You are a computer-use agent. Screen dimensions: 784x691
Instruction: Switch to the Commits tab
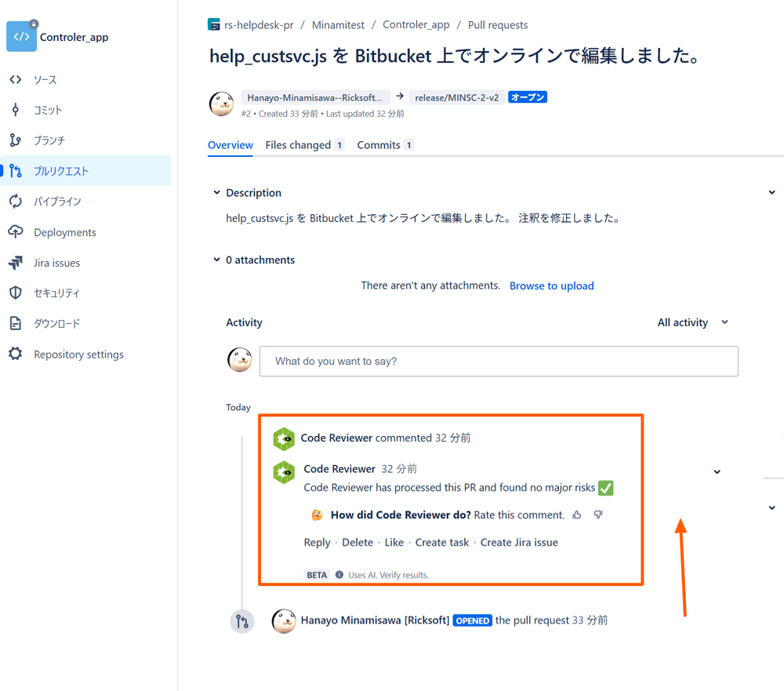[x=385, y=145]
